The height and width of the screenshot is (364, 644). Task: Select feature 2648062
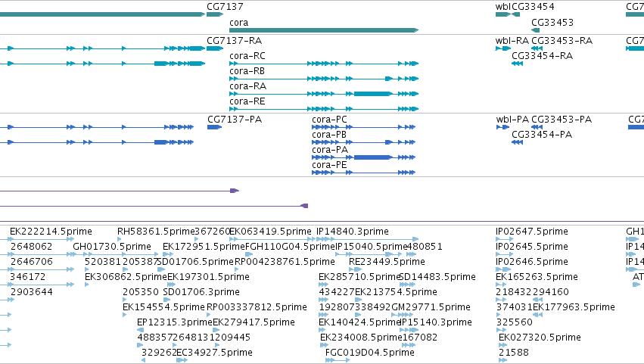click(31, 247)
